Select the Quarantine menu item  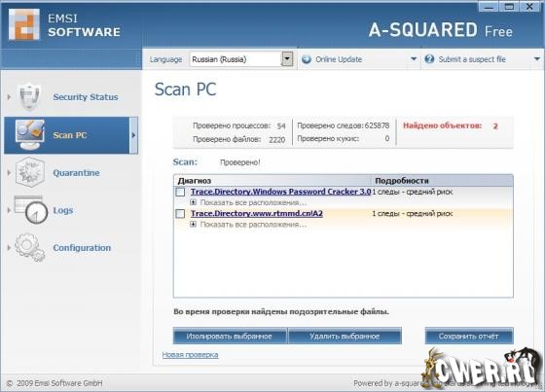pos(76,173)
